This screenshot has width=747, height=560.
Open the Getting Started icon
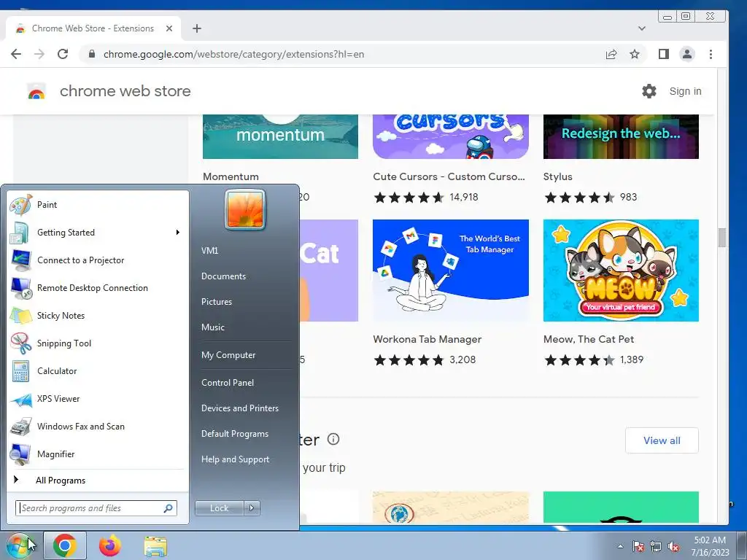pos(20,233)
